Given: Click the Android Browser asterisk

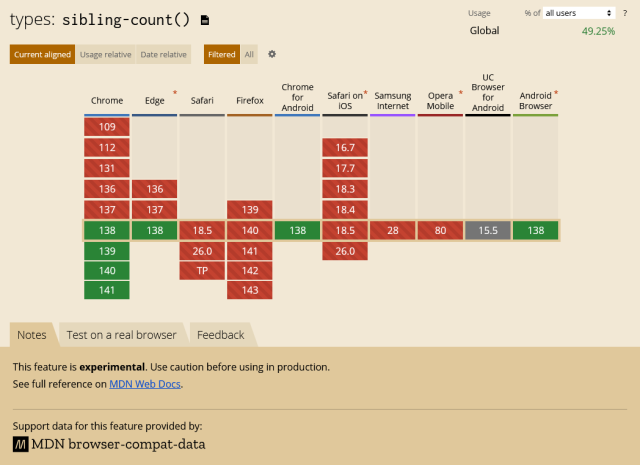Looking at the screenshot, I should 556,93.
